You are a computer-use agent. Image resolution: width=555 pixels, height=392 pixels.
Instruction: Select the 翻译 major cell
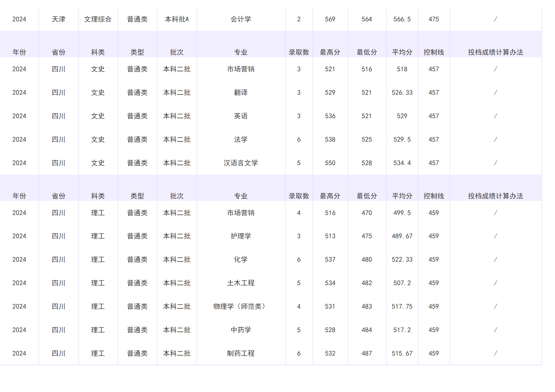click(x=241, y=93)
